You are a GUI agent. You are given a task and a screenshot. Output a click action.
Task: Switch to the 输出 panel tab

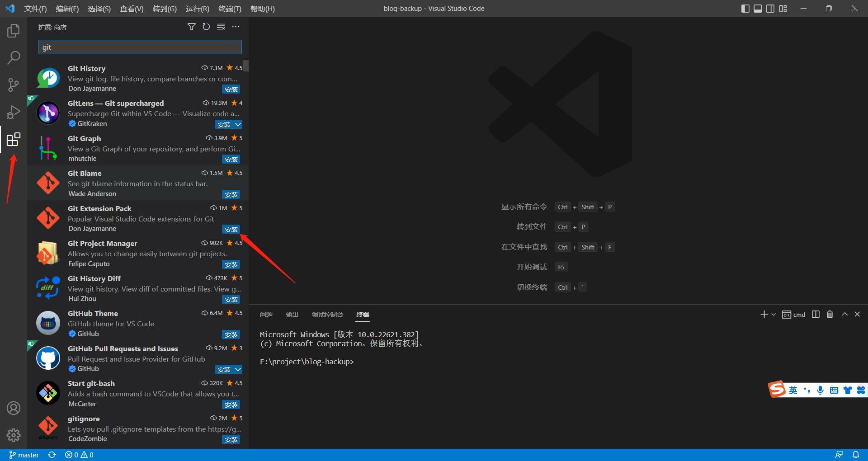coord(292,315)
